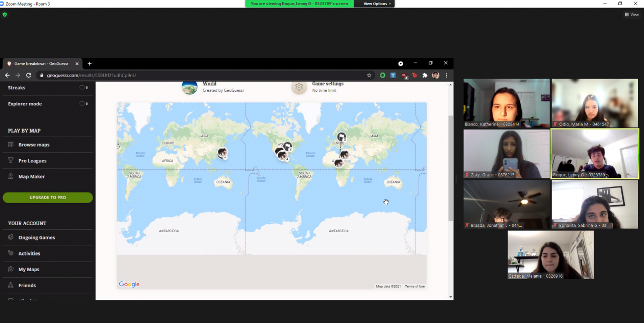Open the Extensions puzzle piece menu
The image size is (644, 323).
pyautogui.click(x=425, y=75)
